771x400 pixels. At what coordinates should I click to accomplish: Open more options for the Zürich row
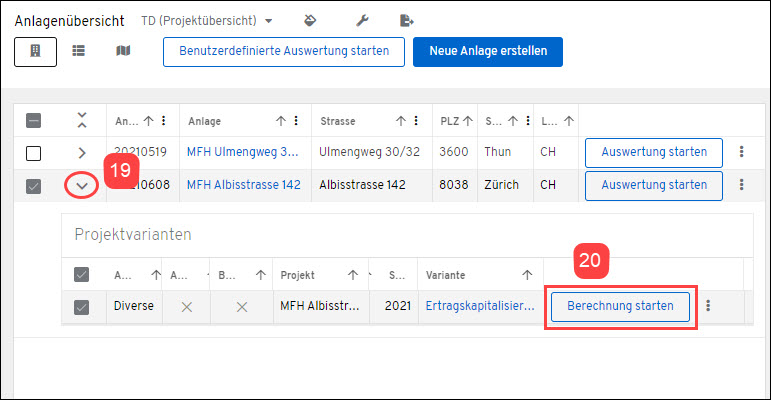pyautogui.click(x=741, y=185)
